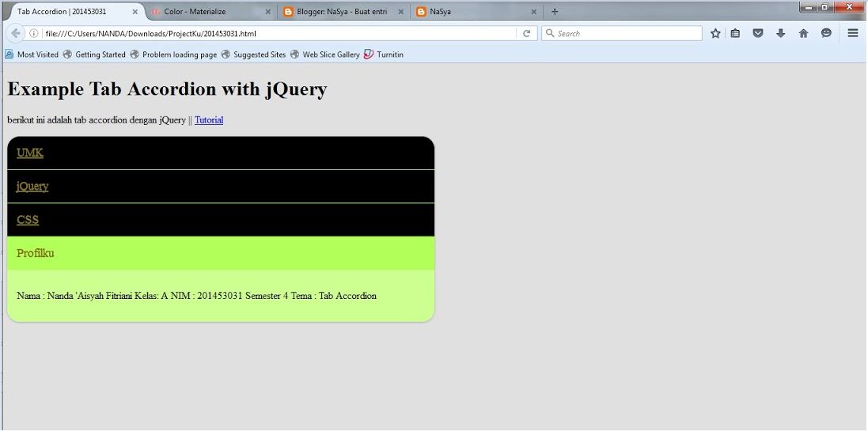Click the Tutorial hyperlink
The width and height of the screenshot is (868, 431).
209,119
